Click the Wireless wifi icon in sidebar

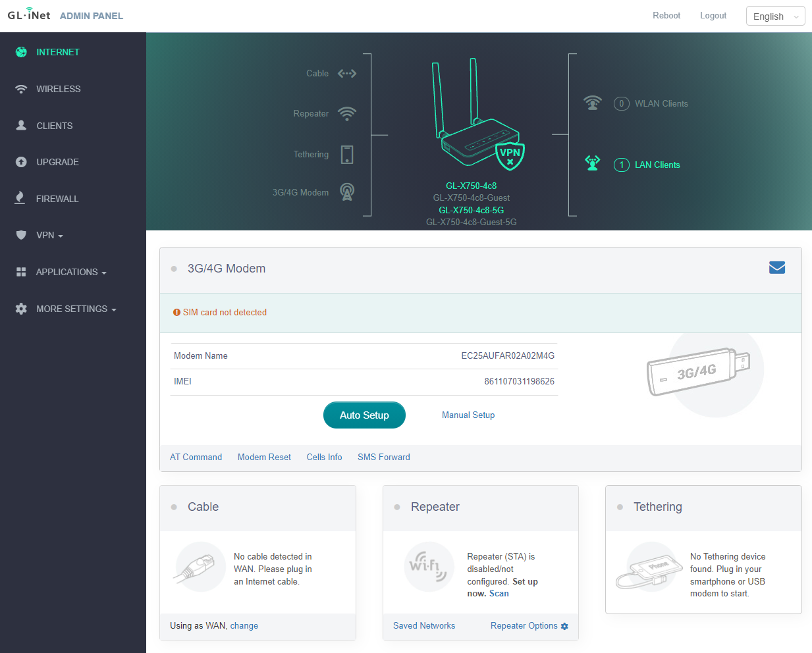(x=21, y=89)
